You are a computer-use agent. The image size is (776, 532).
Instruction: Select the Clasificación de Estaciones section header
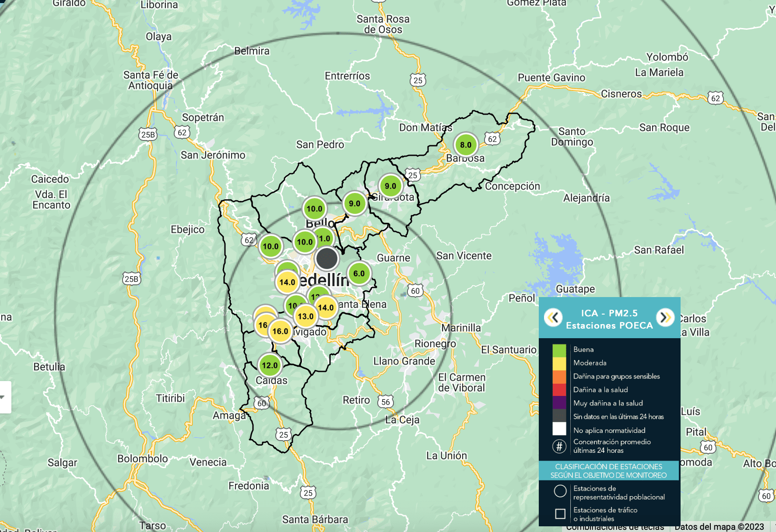coord(609,470)
